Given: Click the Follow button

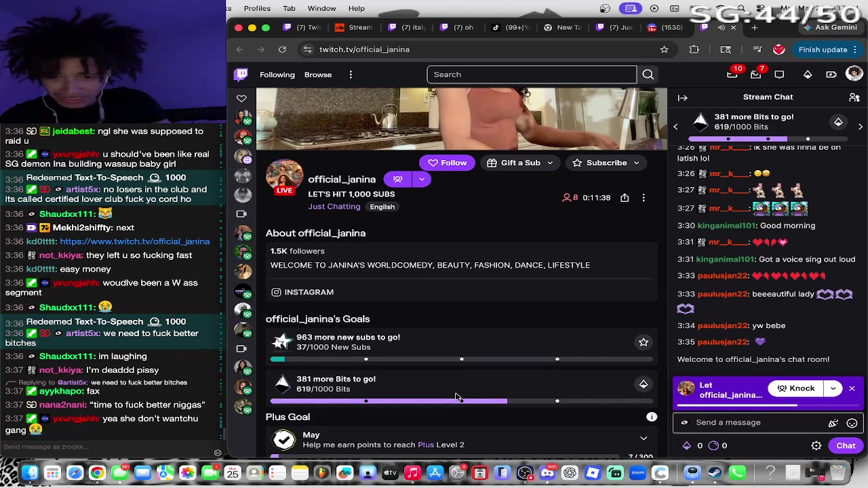Looking at the screenshot, I should pos(447,163).
